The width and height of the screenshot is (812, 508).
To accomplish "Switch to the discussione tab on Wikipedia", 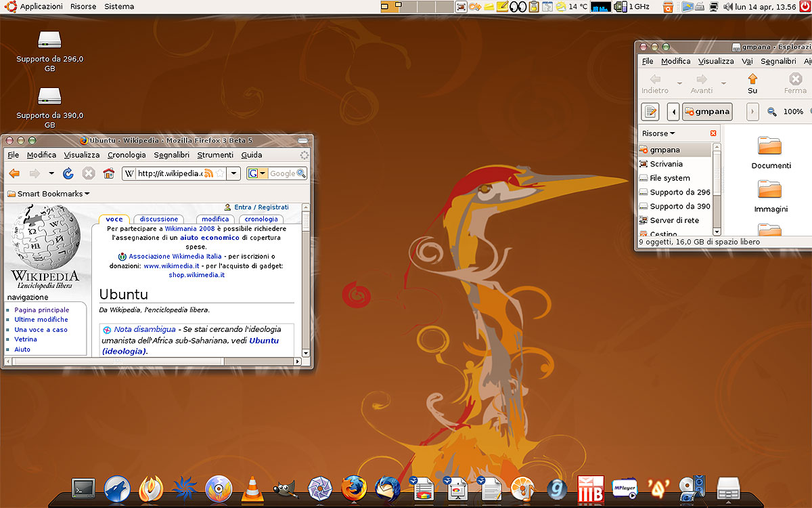I will pos(159,219).
